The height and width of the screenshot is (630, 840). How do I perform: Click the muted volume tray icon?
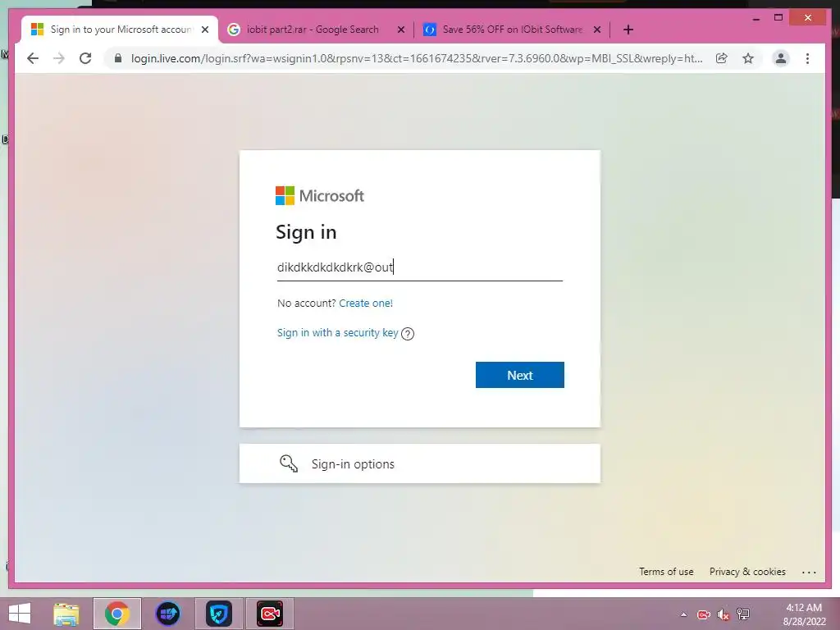pyautogui.click(x=724, y=614)
